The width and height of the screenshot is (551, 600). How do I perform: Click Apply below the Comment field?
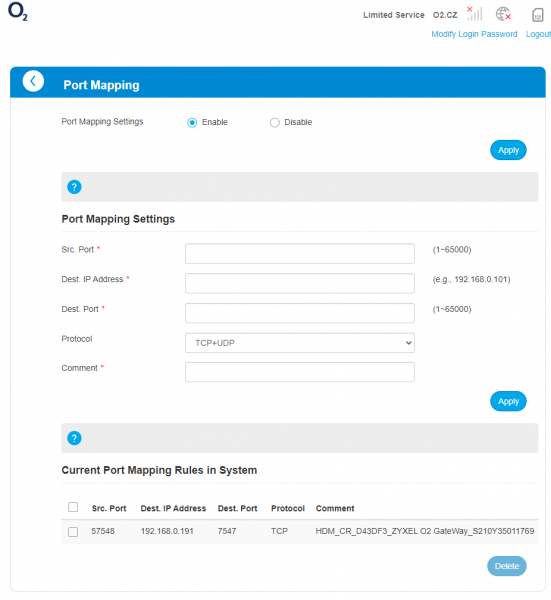508,401
